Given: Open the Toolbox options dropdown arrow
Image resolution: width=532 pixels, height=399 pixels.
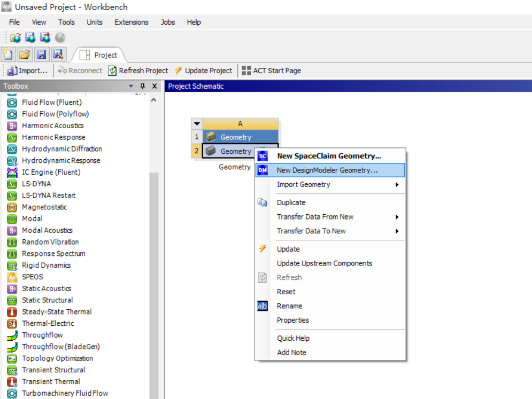Looking at the screenshot, I should pos(131,86).
